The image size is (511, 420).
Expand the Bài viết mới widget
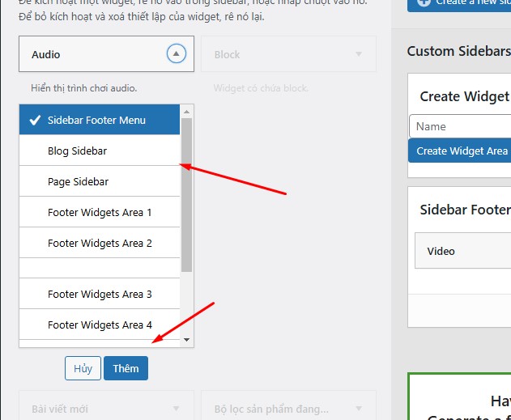(x=177, y=408)
